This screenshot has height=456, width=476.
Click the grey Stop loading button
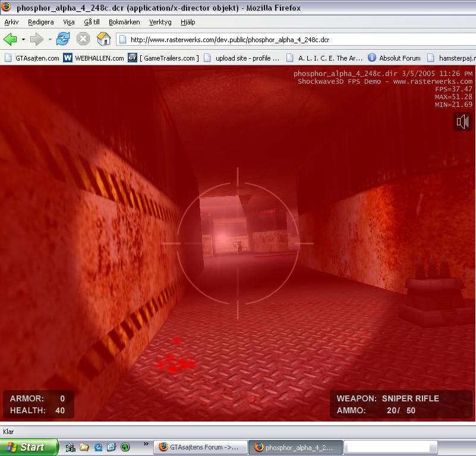click(x=83, y=39)
